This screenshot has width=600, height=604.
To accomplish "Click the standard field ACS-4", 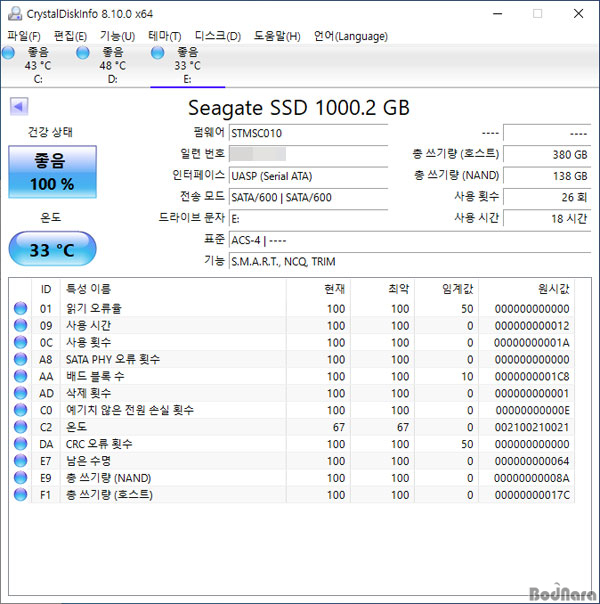I will [410, 240].
